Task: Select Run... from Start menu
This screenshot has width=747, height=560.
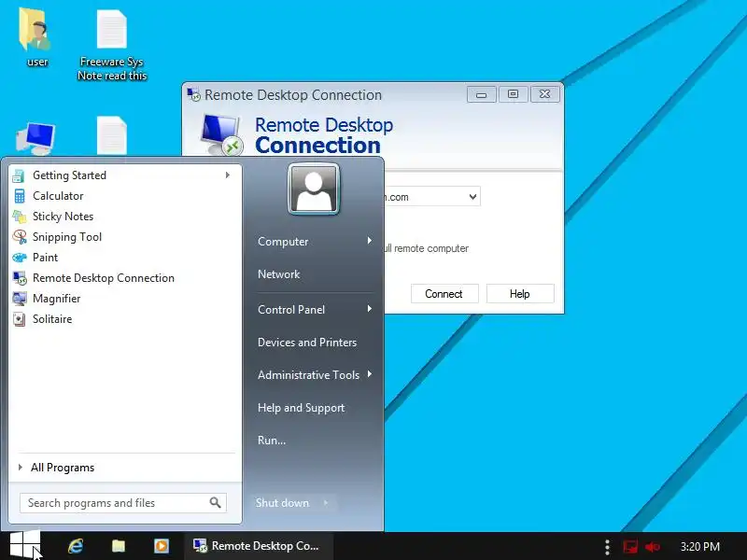Action: click(x=272, y=441)
